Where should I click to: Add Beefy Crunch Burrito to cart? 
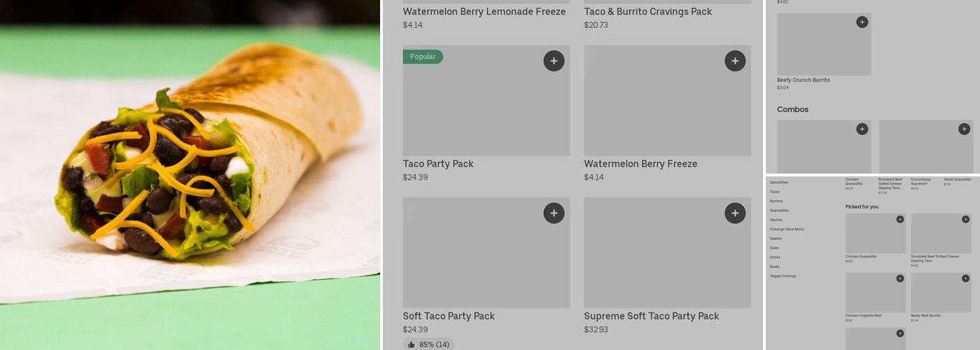click(862, 22)
